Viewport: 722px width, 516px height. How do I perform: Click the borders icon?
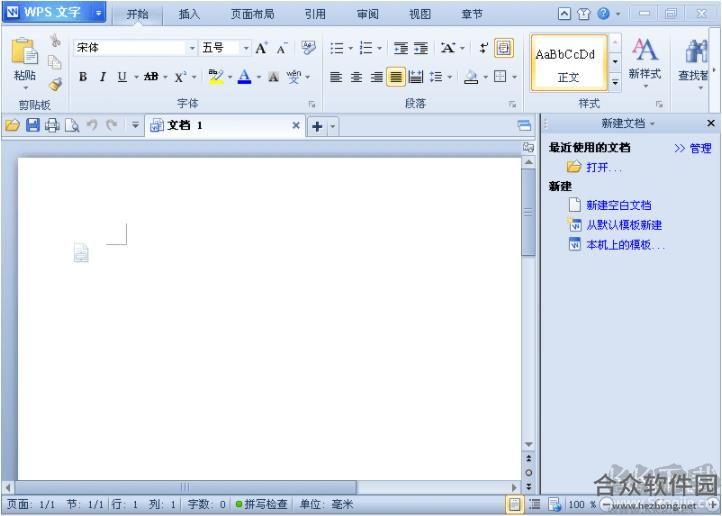[x=500, y=76]
